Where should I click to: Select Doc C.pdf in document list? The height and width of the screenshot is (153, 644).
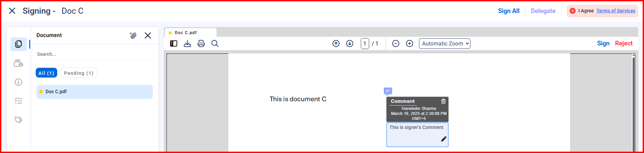pyautogui.click(x=94, y=92)
